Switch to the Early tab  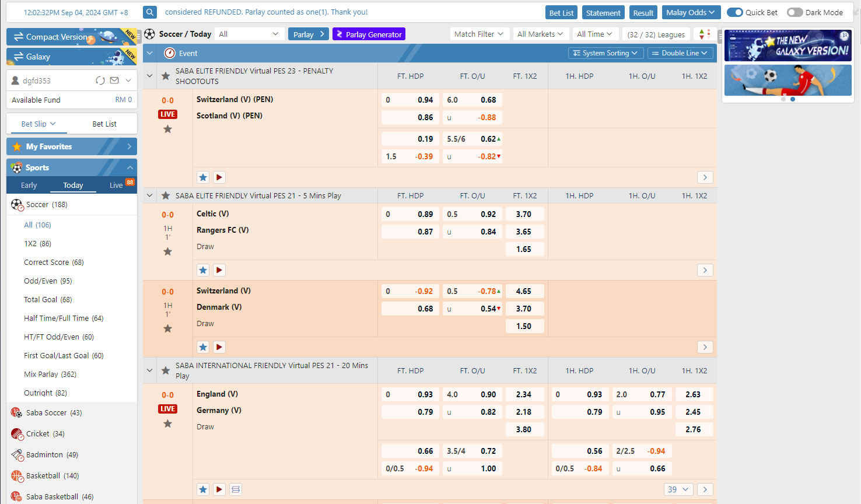coord(29,185)
